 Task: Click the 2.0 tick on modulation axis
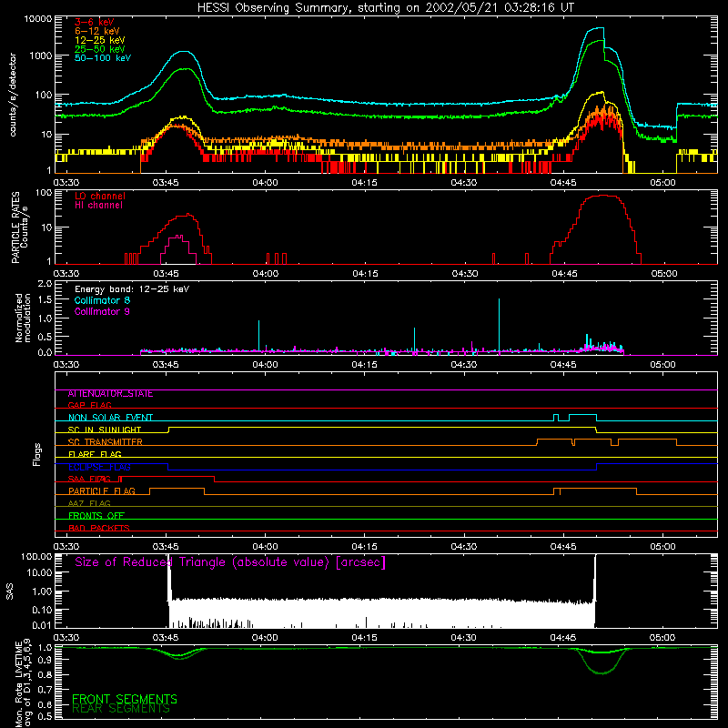click(45, 284)
